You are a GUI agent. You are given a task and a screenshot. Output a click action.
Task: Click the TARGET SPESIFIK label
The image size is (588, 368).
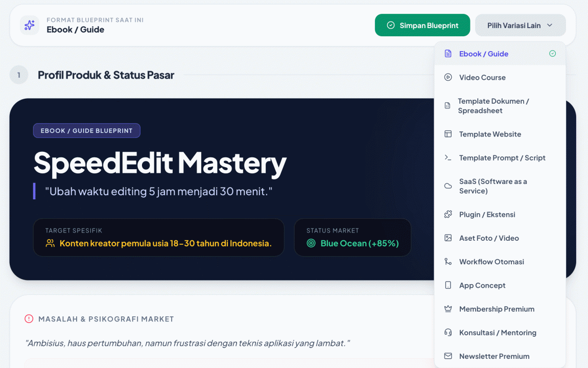point(74,231)
